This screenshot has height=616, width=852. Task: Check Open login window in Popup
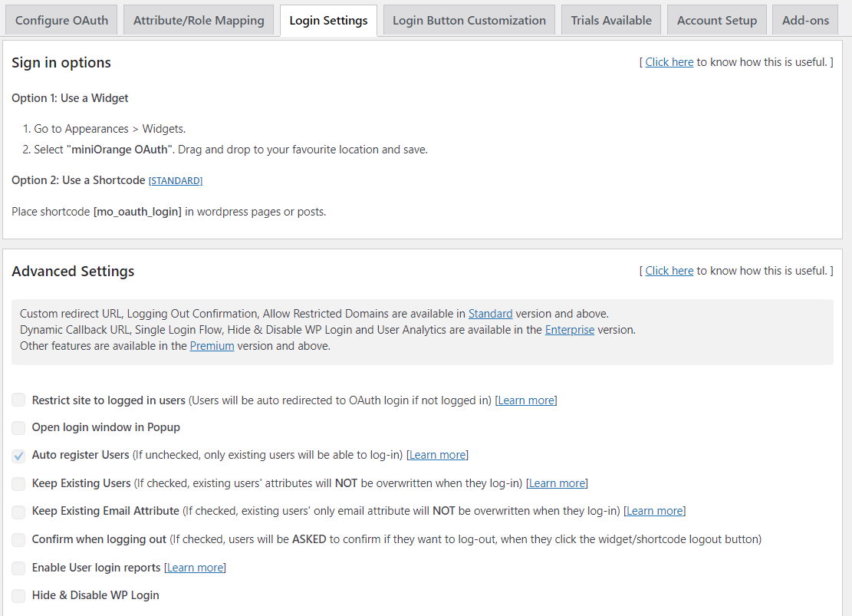tap(18, 427)
